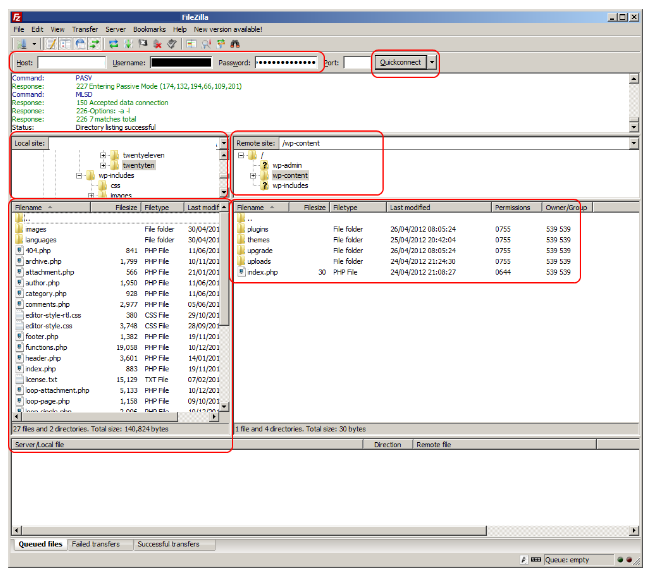Select the themes folder icon in remote list
The height and width of the screenshot is (575, 656).
click(241, 240)
